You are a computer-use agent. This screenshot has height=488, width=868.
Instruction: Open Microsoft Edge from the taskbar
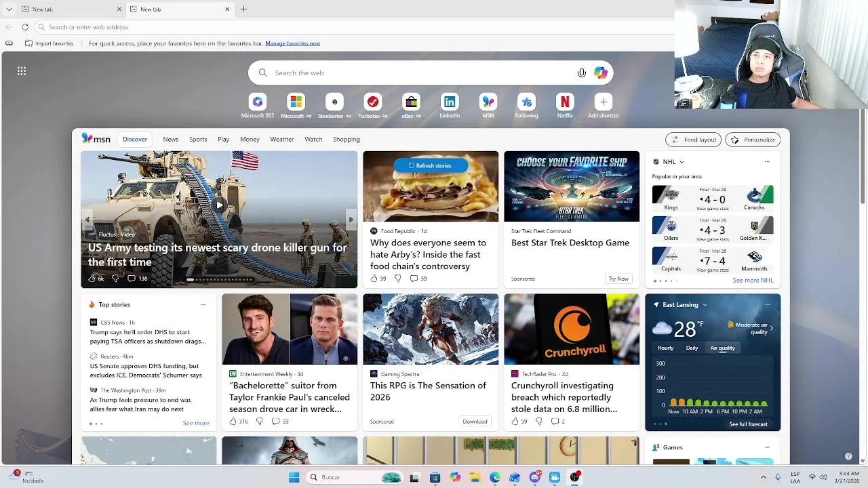[495, 477]
